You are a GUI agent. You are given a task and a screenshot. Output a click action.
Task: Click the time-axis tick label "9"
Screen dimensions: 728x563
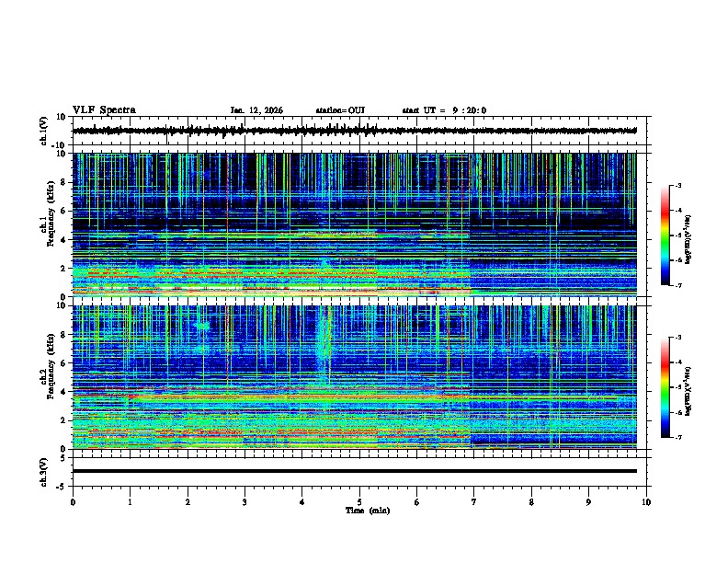[588, 502]
